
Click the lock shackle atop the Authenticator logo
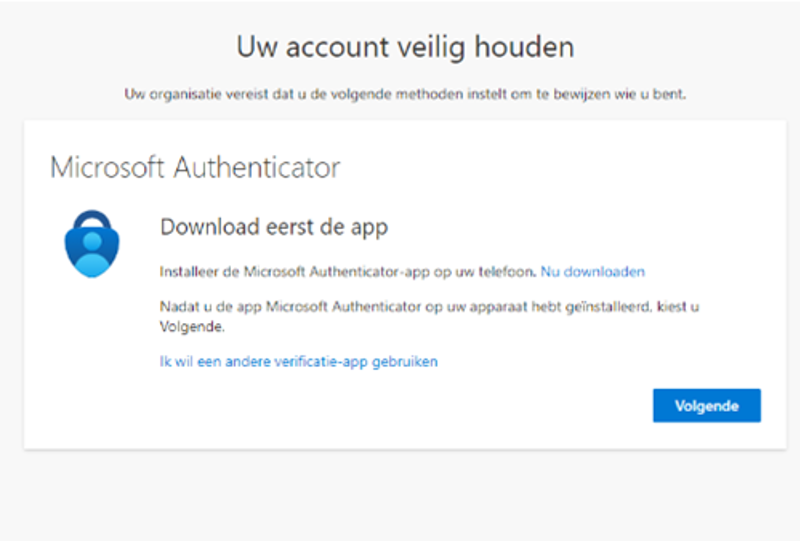coord(92,217)
